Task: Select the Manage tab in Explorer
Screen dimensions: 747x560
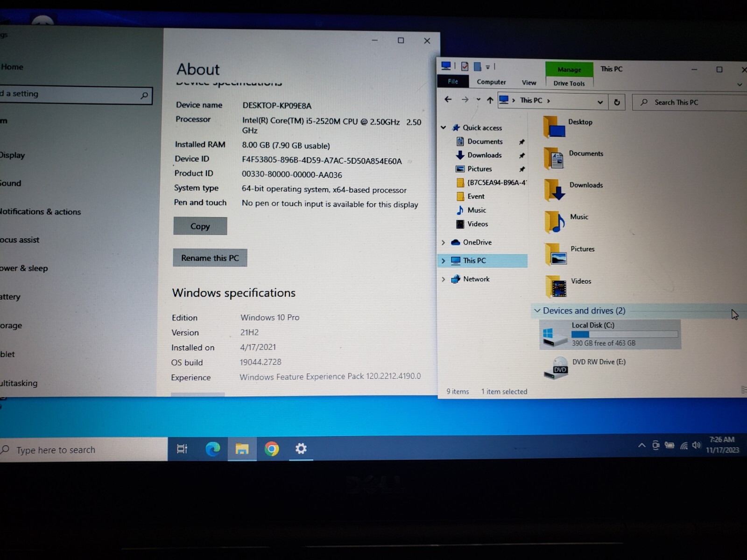Action: tap(569, 70)
